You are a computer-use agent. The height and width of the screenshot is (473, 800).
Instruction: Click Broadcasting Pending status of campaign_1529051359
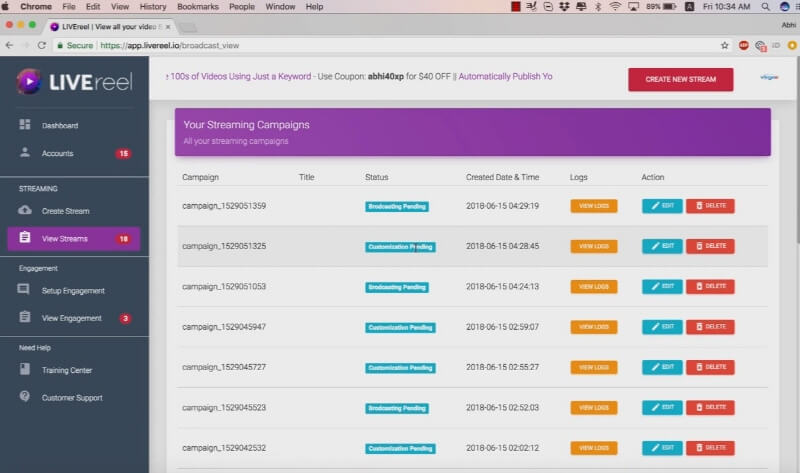point(397,206)
